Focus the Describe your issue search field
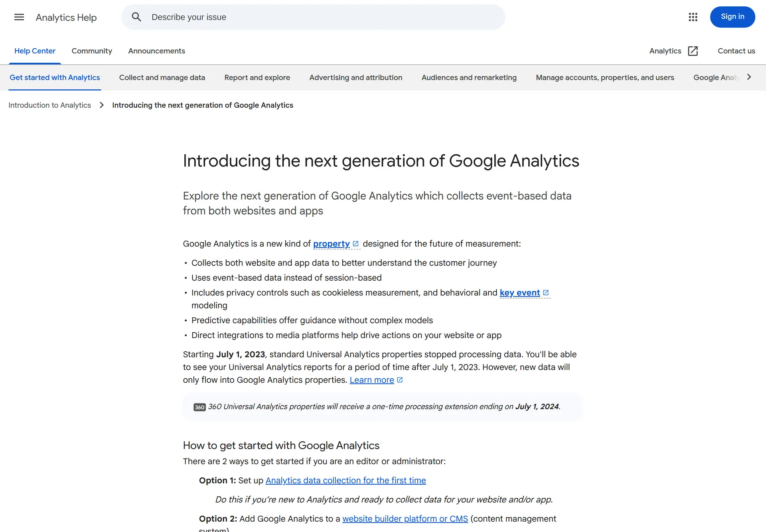 (313, 17)
